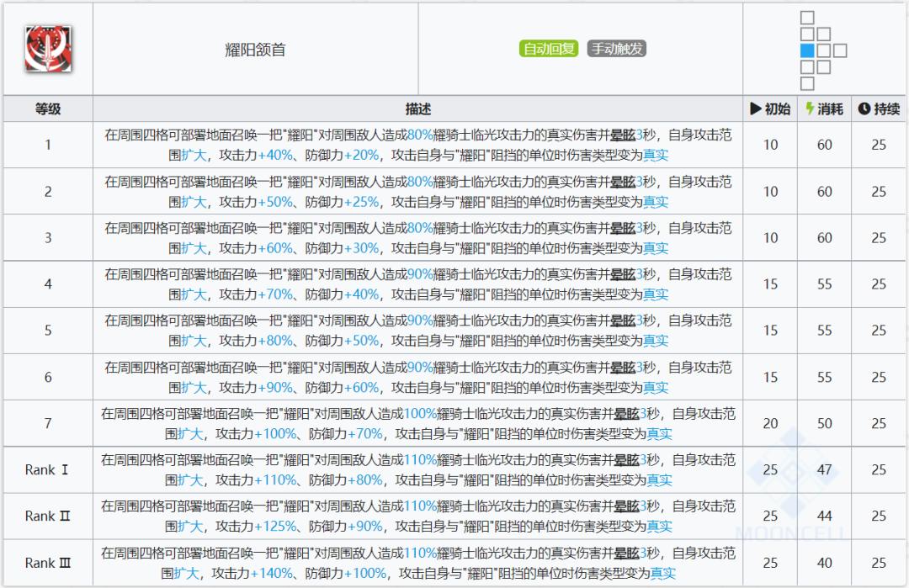Select the Rank Ⅲ row label
909x588 pixels.
click(47, 563)
